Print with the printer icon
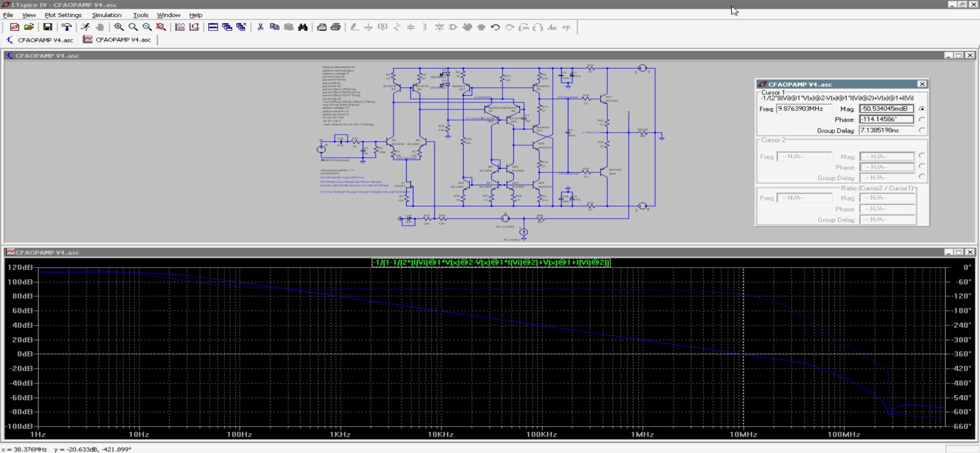 336,27
